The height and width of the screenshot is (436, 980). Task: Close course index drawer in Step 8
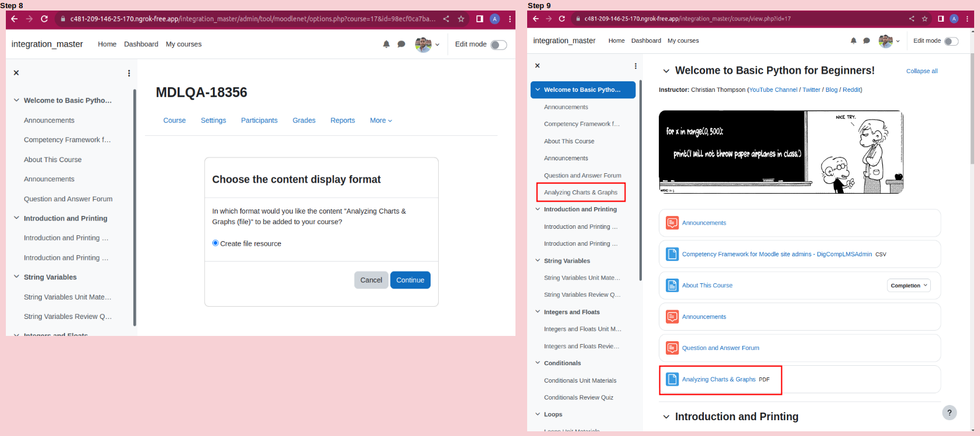coord(16,73)
